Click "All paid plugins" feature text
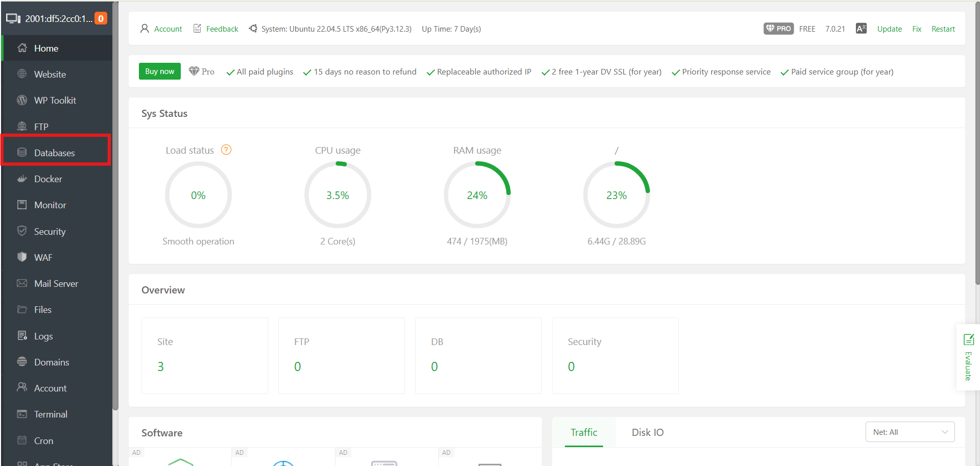Viewport: 980px width, 466px height. pos(265,71)
